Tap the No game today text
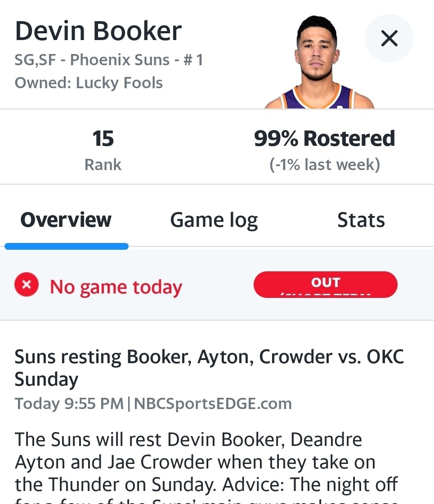Screen dimensions: 434x504 [116, 287]
